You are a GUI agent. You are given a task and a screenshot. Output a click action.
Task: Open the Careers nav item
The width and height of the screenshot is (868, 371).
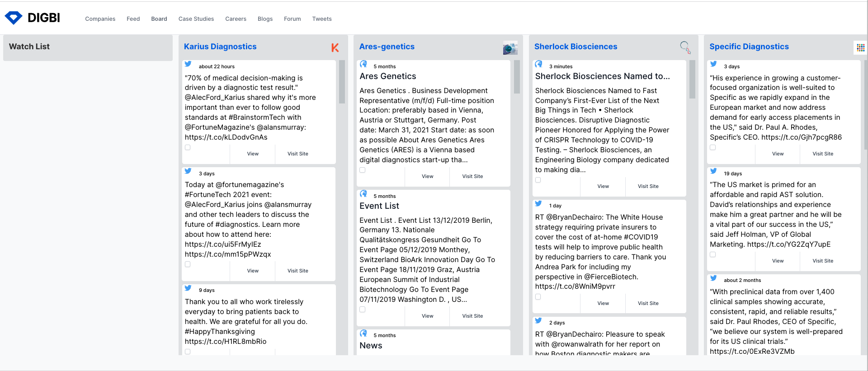[236, 19]
